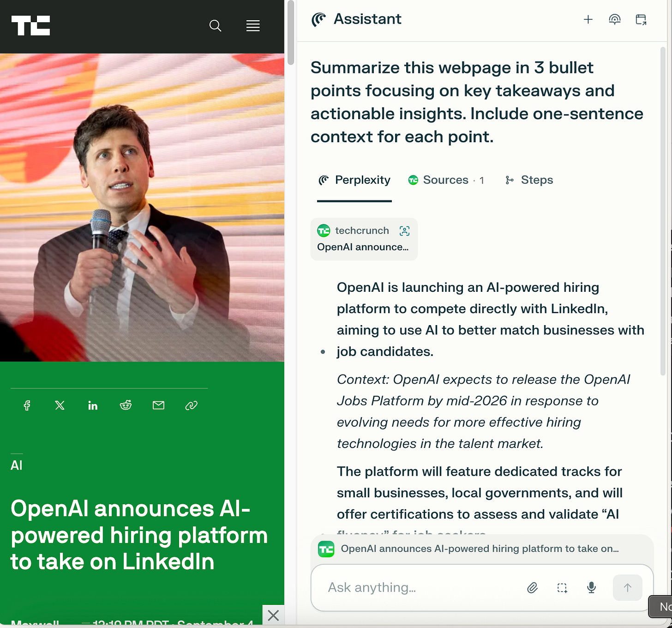Start a new thread with plus icon
Screen dimensions: 672x628
[588, 19]
